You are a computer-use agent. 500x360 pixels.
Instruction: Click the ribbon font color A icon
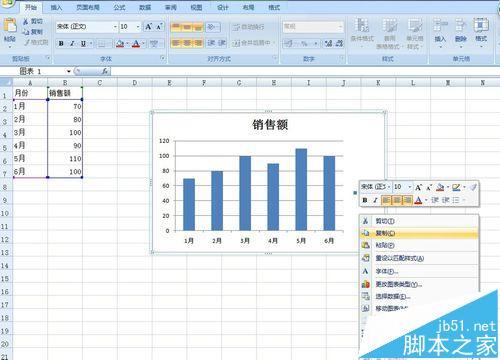[x=136, y=44]
